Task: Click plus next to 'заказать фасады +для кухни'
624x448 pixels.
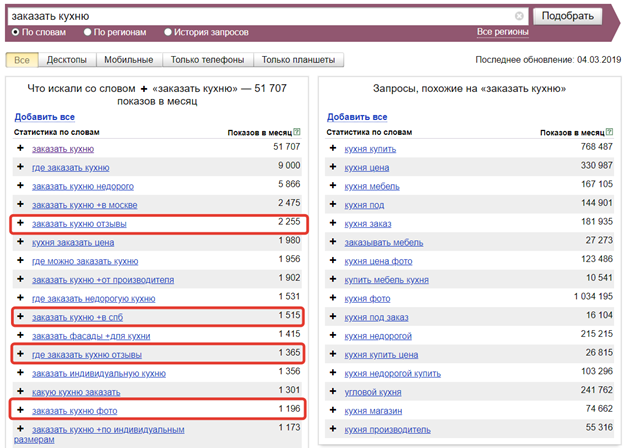Action: click(20, 335)
